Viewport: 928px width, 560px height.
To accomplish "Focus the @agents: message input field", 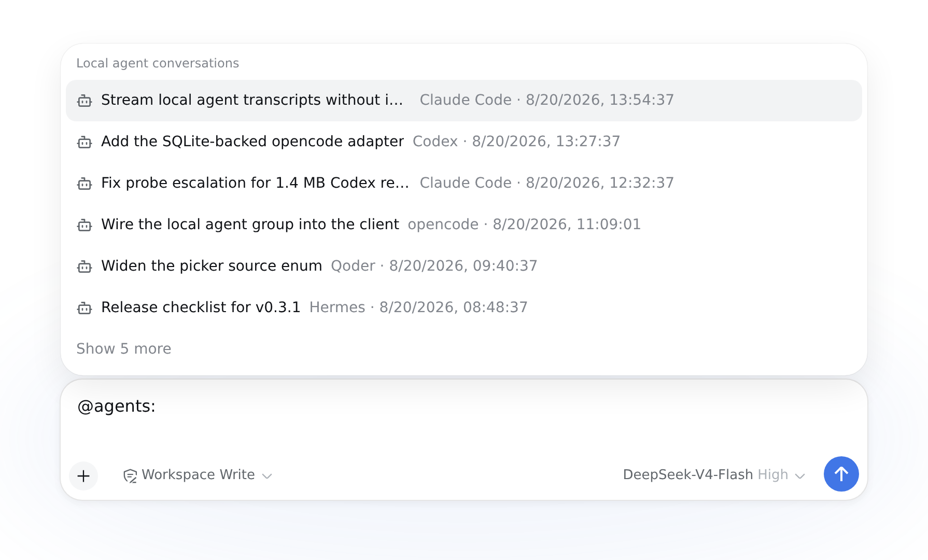I will tap(464, 418).
